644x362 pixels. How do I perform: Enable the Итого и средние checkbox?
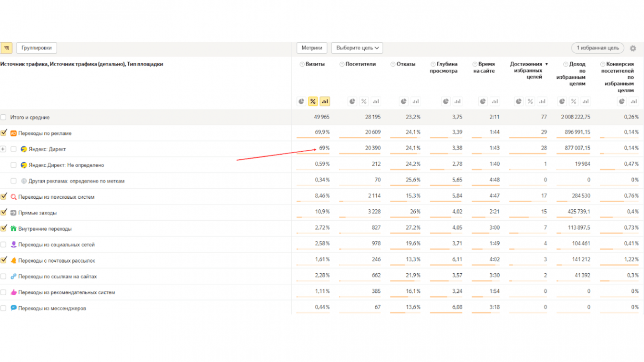coord(4,117)
